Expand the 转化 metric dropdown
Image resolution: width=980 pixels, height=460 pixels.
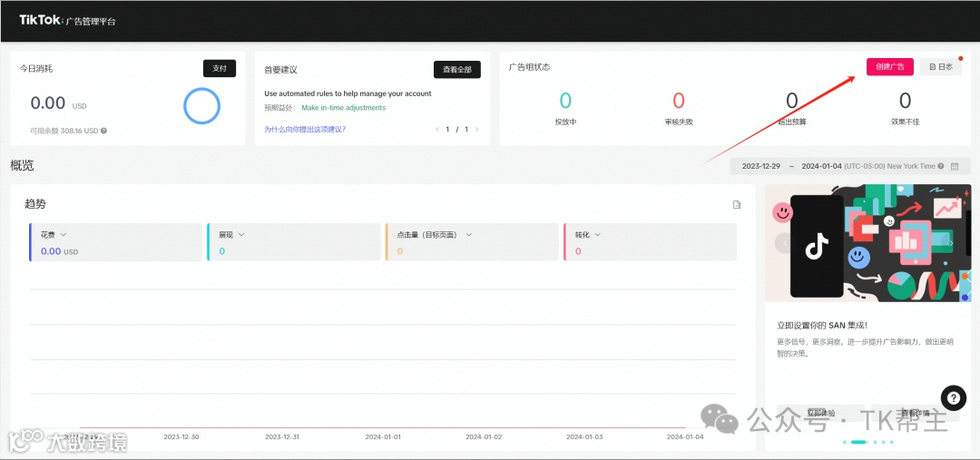[x=597, y=234]
